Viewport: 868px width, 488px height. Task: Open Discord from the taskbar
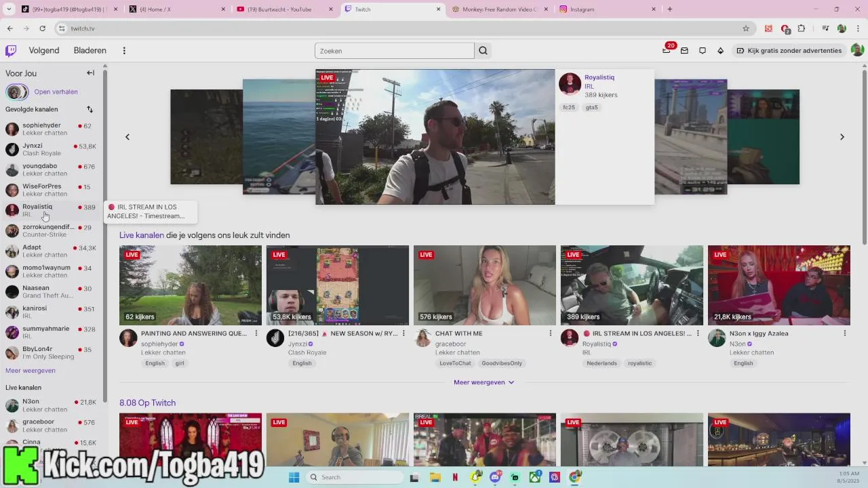496,477
